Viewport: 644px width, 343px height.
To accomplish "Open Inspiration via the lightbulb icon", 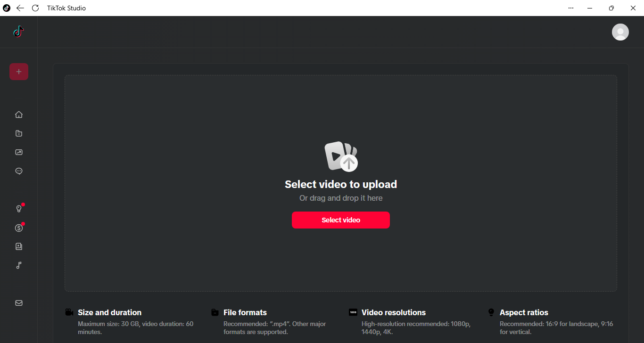I will pos(19,209).
